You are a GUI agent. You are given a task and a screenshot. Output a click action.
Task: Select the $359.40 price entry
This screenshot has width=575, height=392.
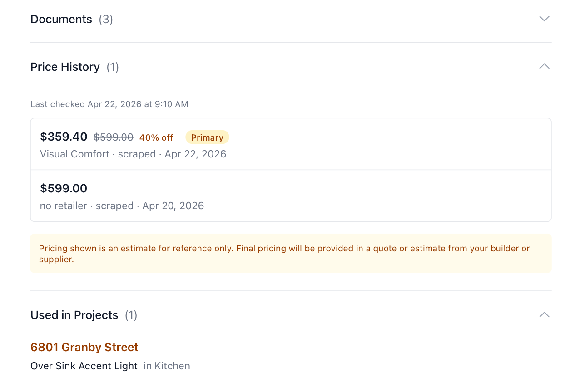pyautogui.click(x=64, y=137)
